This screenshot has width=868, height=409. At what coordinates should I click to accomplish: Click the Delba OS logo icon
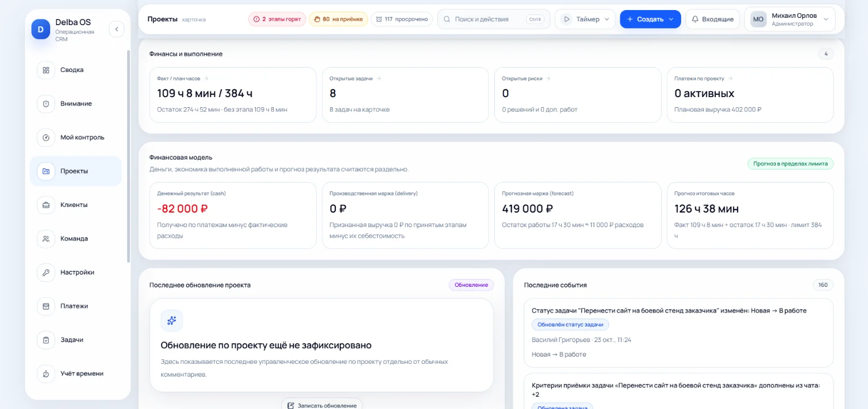coord(41,29)
